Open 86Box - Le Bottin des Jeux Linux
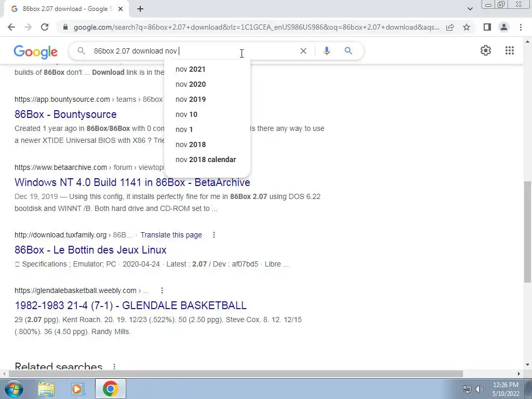 click(x=90, y=250)
